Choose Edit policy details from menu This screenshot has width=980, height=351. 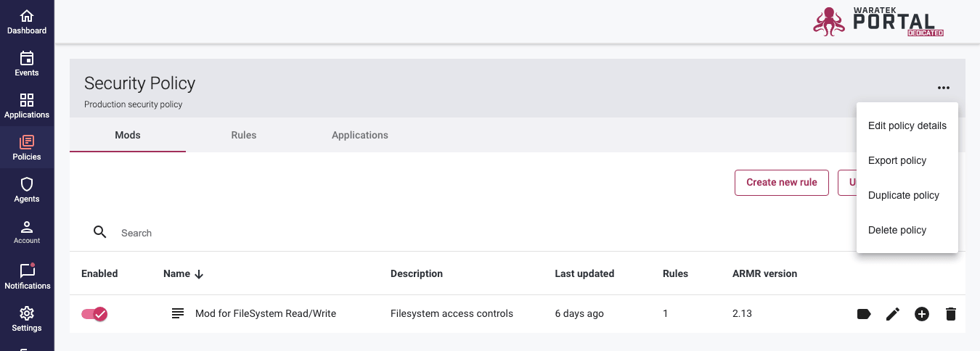click(907, 125)
